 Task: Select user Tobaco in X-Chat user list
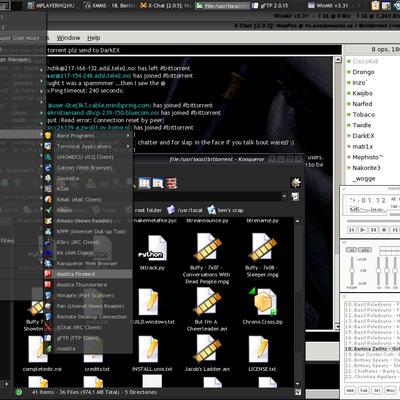[364, 115]
